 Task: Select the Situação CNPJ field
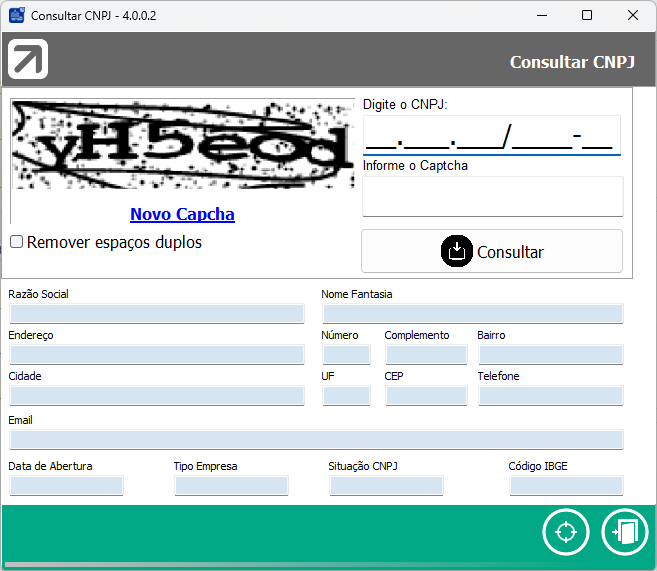[386, 486]
